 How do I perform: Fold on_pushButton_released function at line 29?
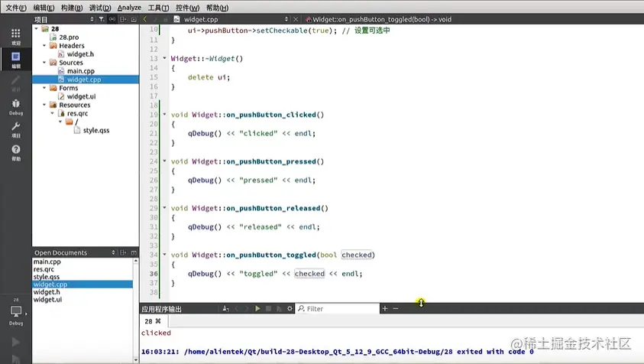(x=164, y=208)
